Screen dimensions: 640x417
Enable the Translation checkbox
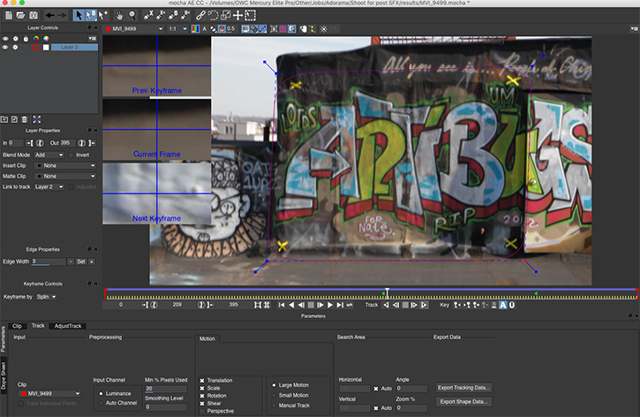[x=202, y=380]
